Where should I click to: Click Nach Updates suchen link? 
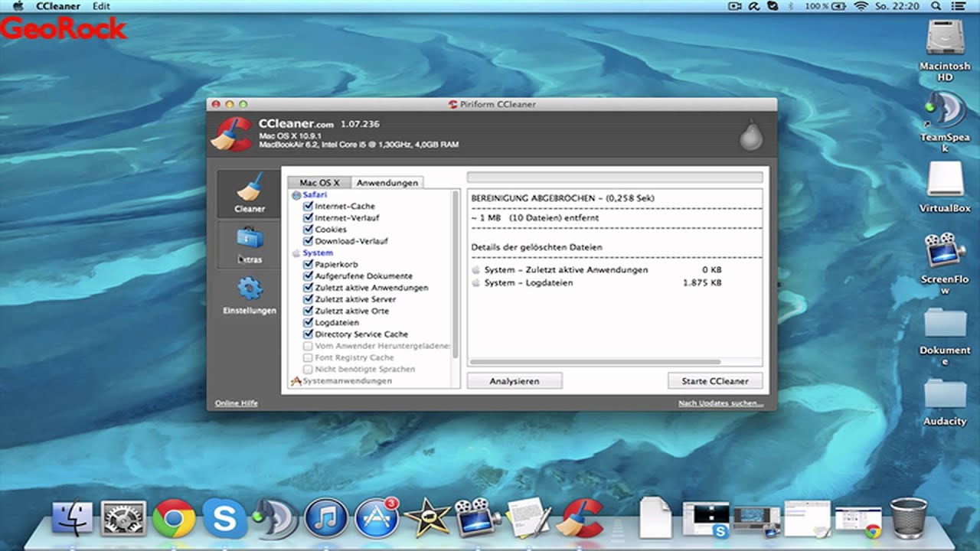[720, 403]
